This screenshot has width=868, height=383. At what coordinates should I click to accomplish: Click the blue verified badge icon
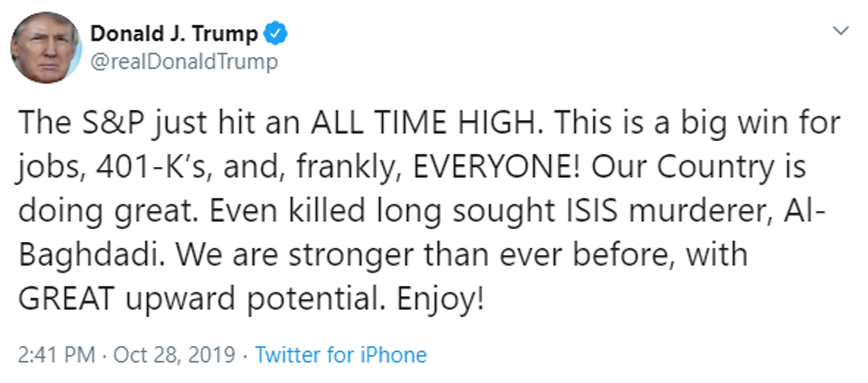[275, 33]
